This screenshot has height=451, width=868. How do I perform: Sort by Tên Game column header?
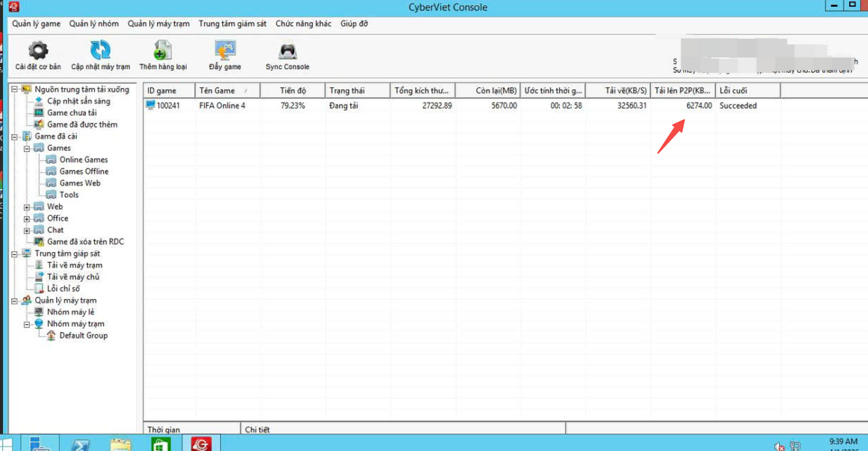(217, 91)
